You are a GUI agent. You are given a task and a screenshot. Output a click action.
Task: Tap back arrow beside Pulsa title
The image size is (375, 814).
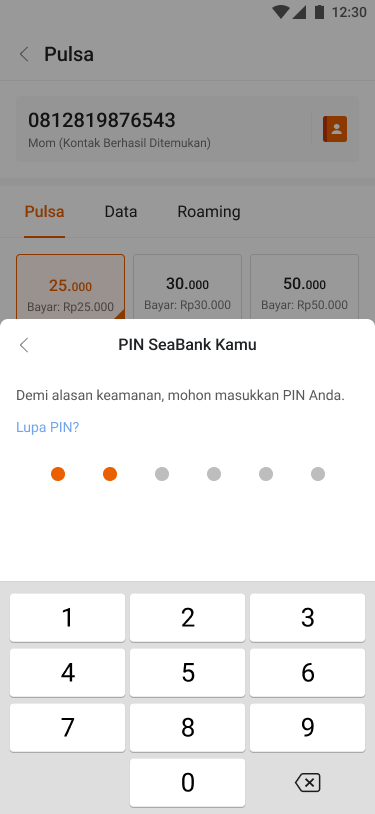click(x=24, y=54)
